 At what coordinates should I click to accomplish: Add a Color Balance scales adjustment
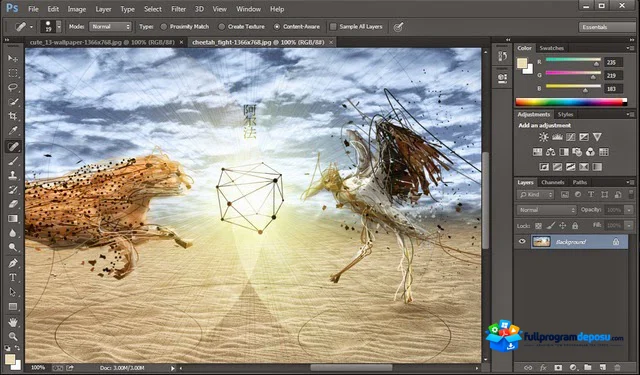[551, 152]
